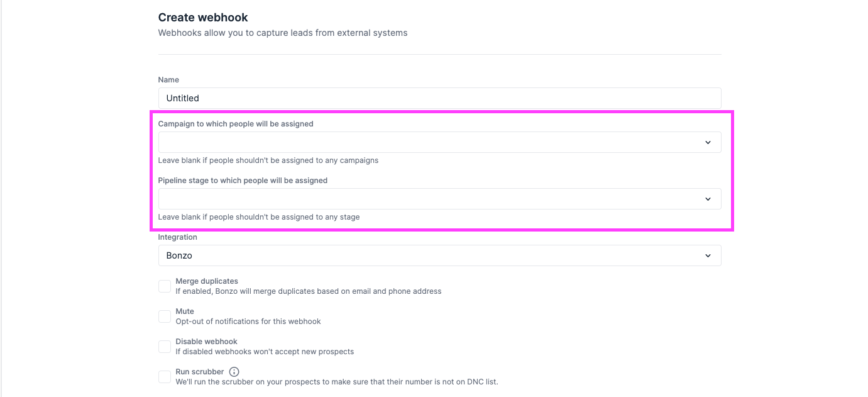Enable the Merge duplicates checkbox
Image resolution: width=868 pixels, height=397 pixels.
164,286
